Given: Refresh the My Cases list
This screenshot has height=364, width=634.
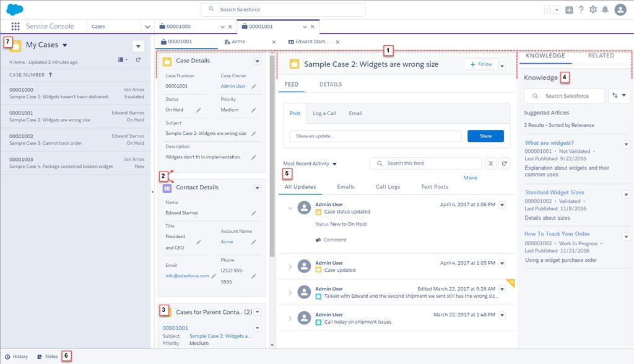Looking at the screenshot, I should 138,59.
